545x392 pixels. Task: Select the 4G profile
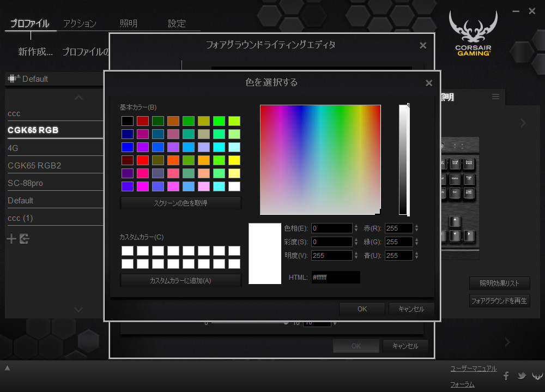(x=55, y=148)
